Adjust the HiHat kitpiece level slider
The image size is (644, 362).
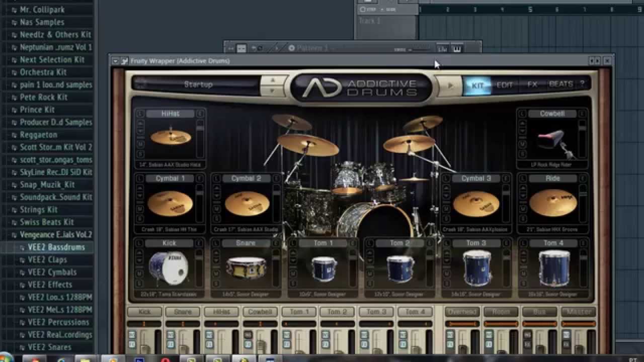click(x=200, y=138)
